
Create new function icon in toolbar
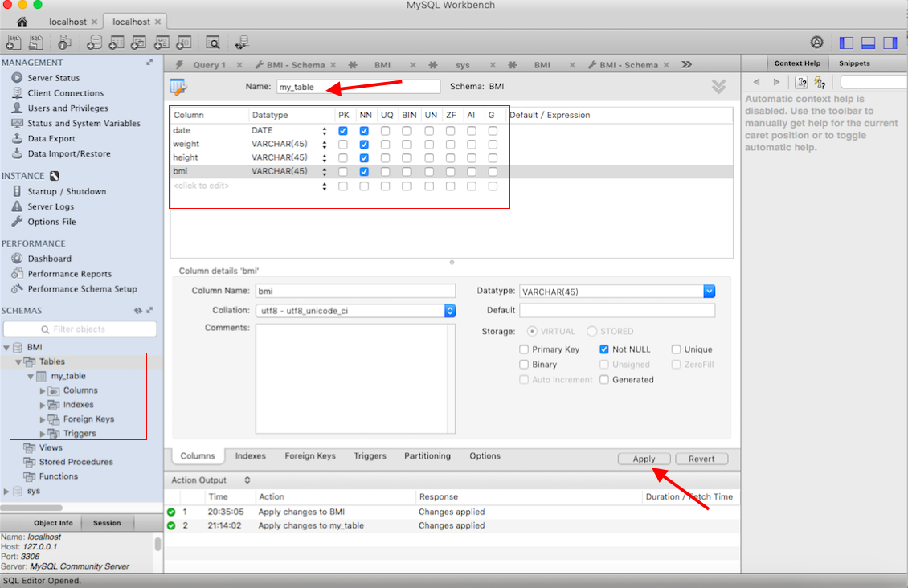click(x=184, y=43)
